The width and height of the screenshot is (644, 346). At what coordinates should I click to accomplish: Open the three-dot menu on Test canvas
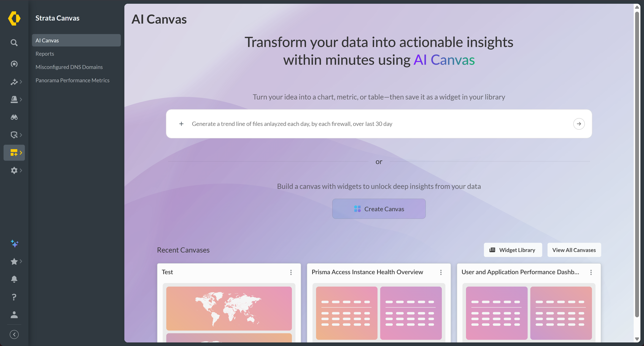[x=291, y=272]
